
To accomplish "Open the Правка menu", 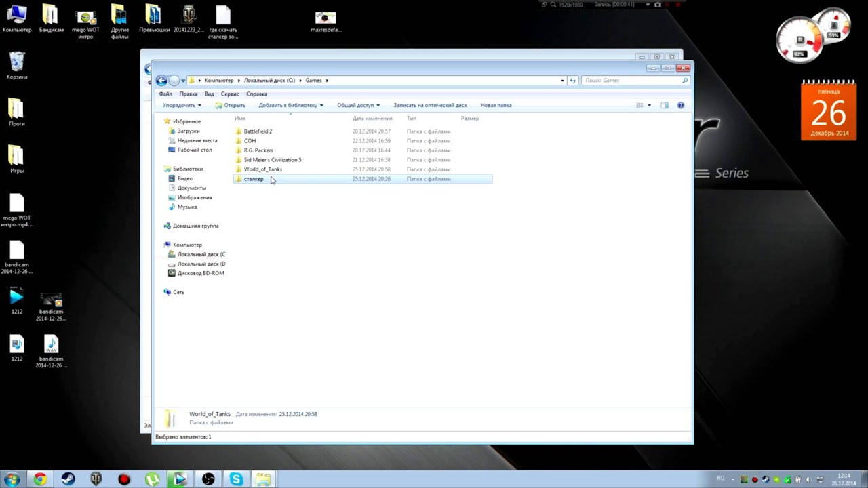I will (189, 94).
